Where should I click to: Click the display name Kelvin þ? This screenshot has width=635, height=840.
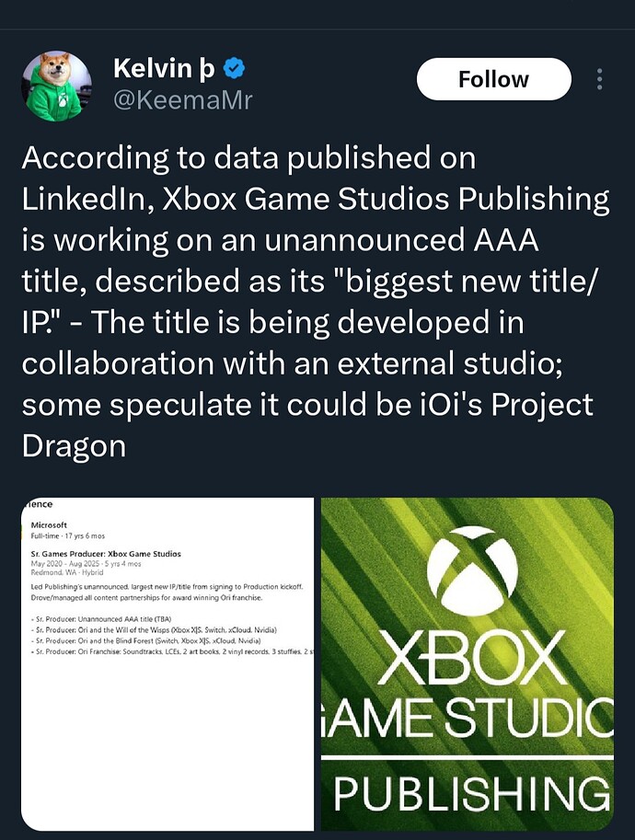pos(163,65)
